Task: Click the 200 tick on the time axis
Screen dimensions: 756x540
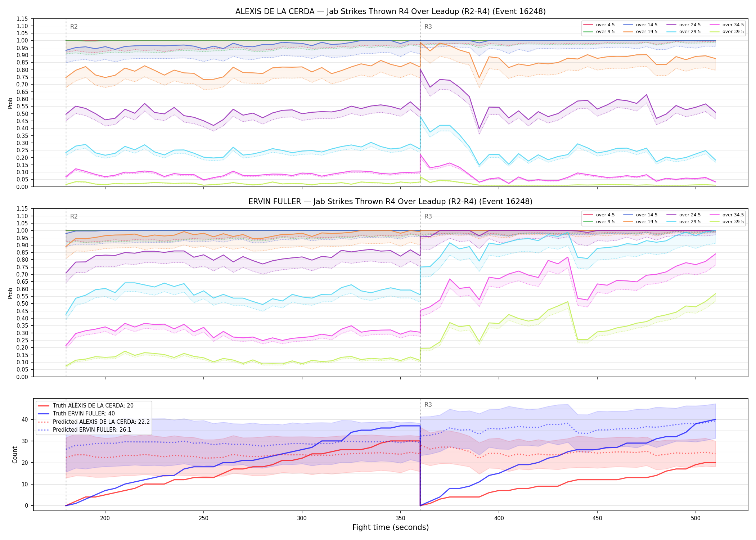Action: tap(105, 518)
